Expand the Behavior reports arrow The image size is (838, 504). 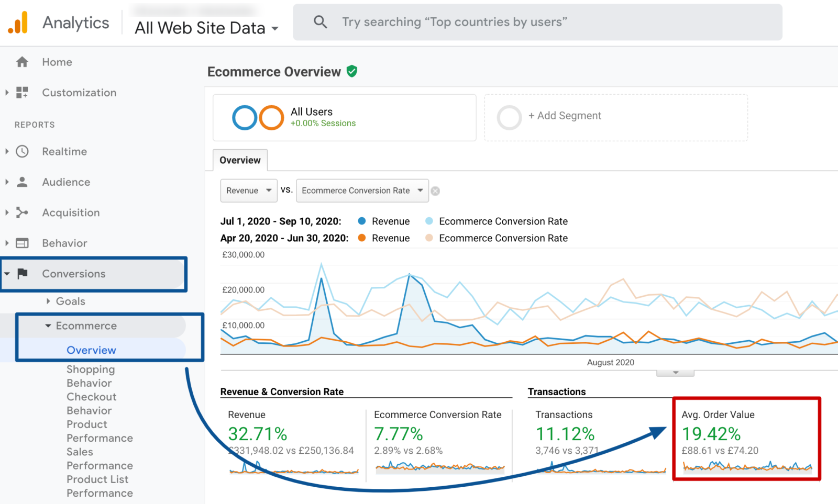(7, 243)
